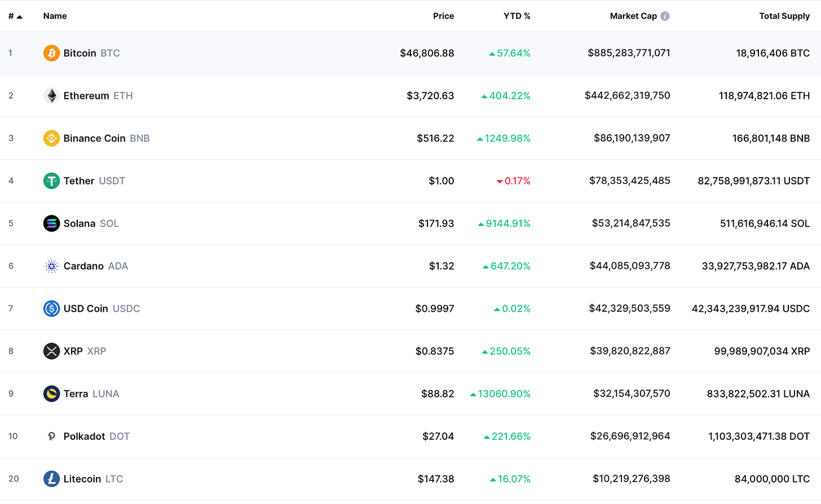Open the Polkadot DOT link
This screenshot has width=821, height=504.
tap(96, 436)
